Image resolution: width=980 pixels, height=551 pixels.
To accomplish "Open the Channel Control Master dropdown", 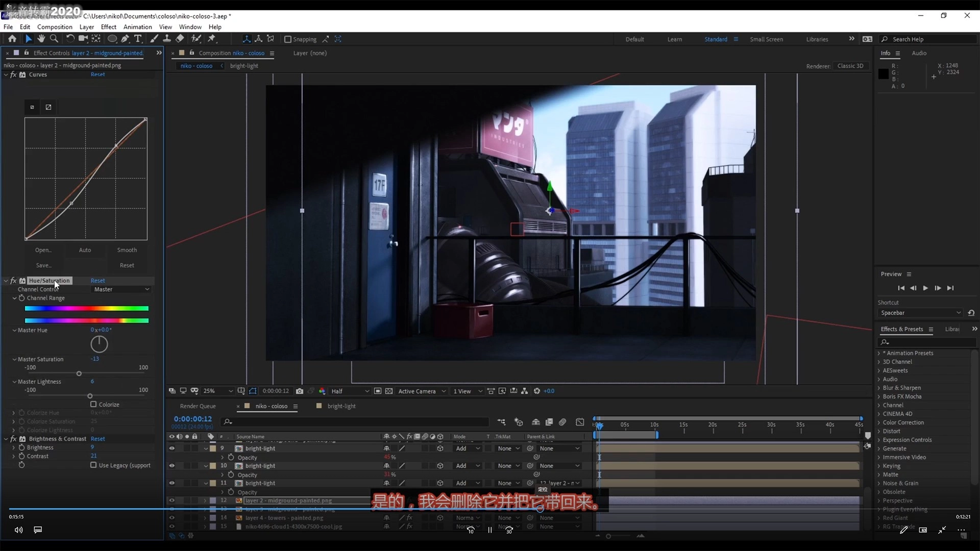I will click(x=121, y=289).
